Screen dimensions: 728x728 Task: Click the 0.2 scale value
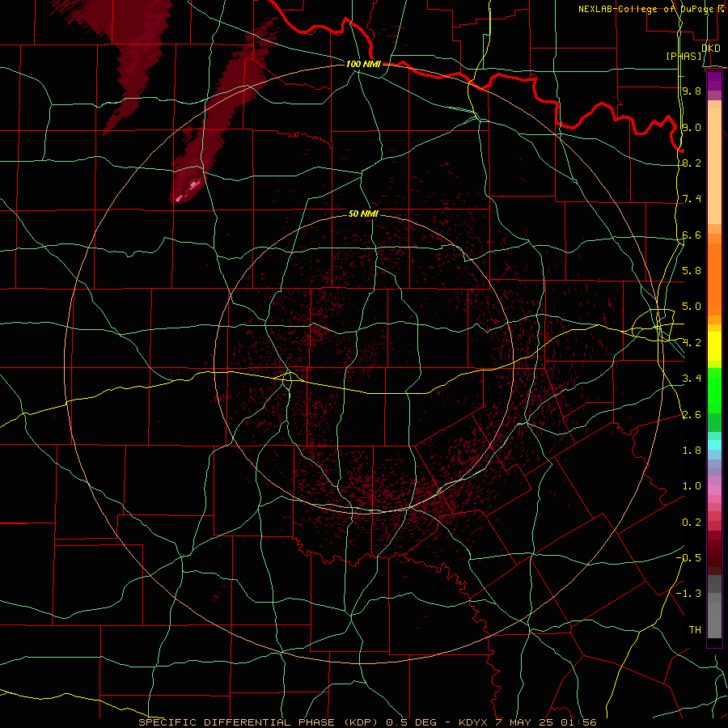(x=692, y=523)
